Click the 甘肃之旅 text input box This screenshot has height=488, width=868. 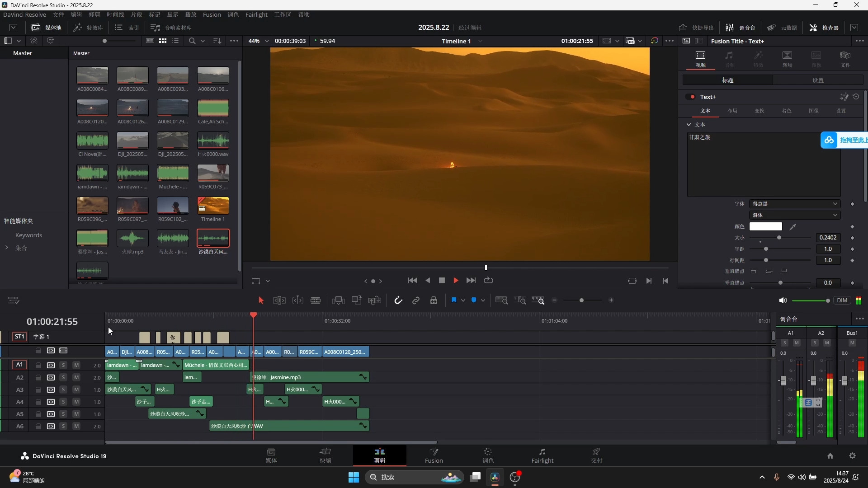tap(764, 164)
